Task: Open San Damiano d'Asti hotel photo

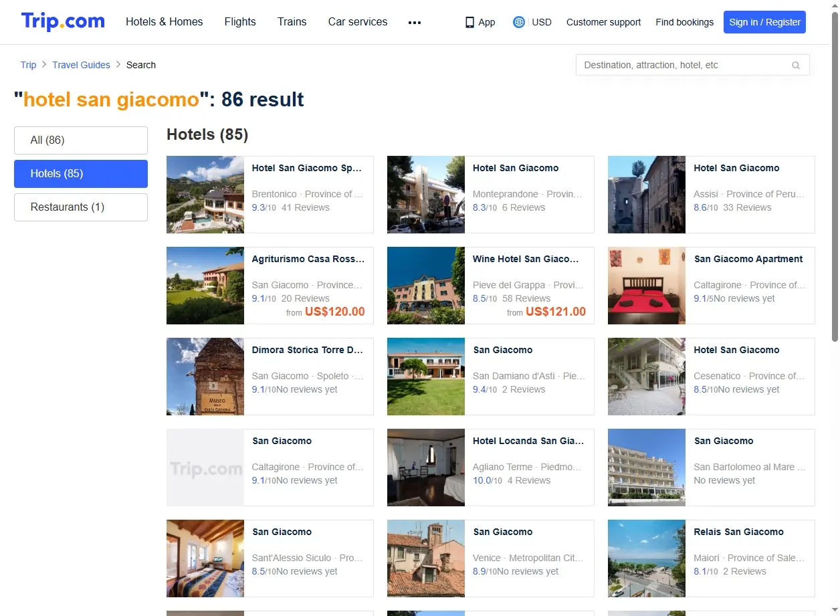Action: (426, 377)
